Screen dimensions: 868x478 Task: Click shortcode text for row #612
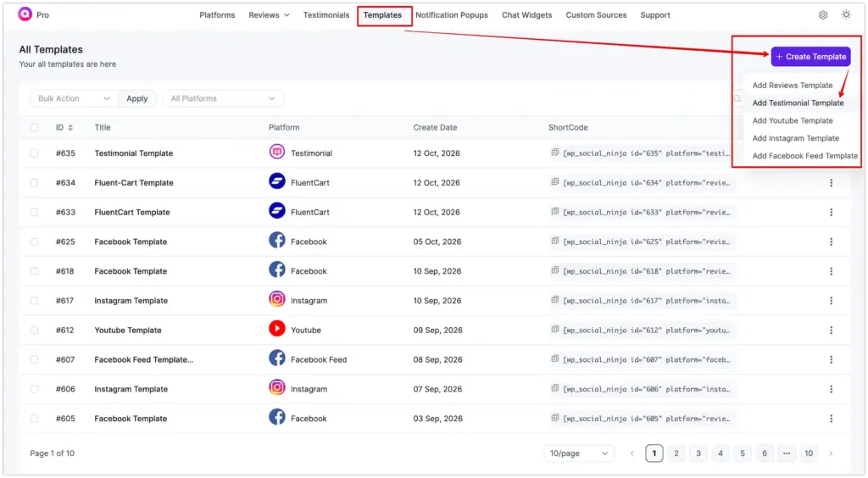646,331
